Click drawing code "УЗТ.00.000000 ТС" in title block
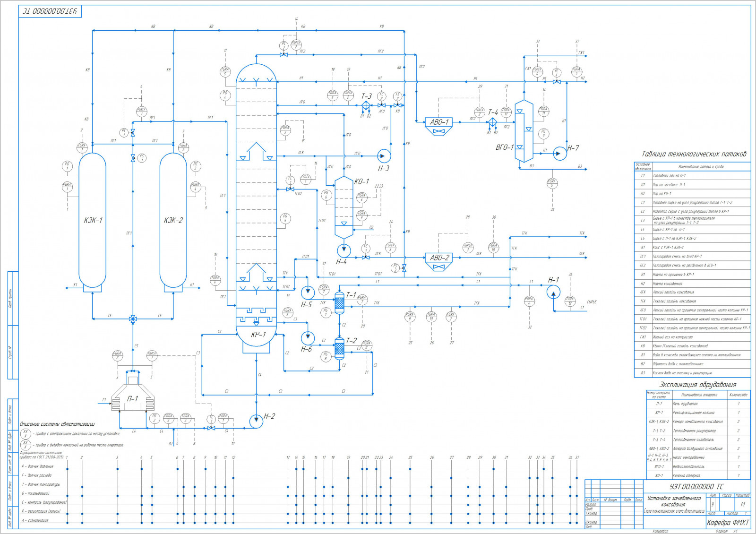 (696, 486)
